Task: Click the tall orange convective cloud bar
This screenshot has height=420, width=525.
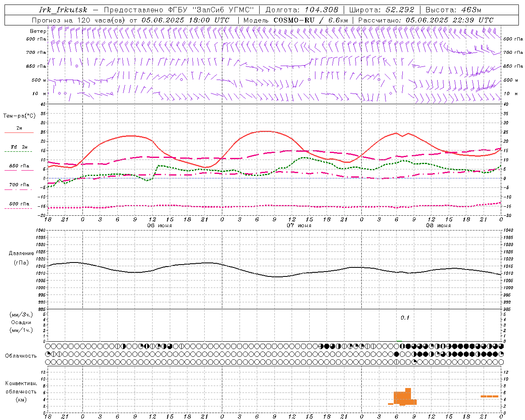Action: pos(408,396)
